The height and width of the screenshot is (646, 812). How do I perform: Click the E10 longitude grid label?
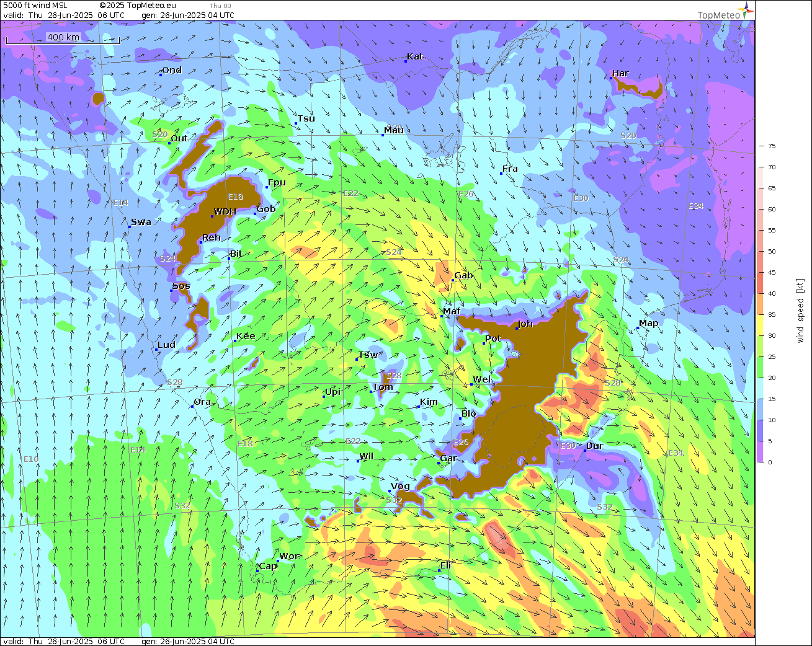[x=31, y=459]
